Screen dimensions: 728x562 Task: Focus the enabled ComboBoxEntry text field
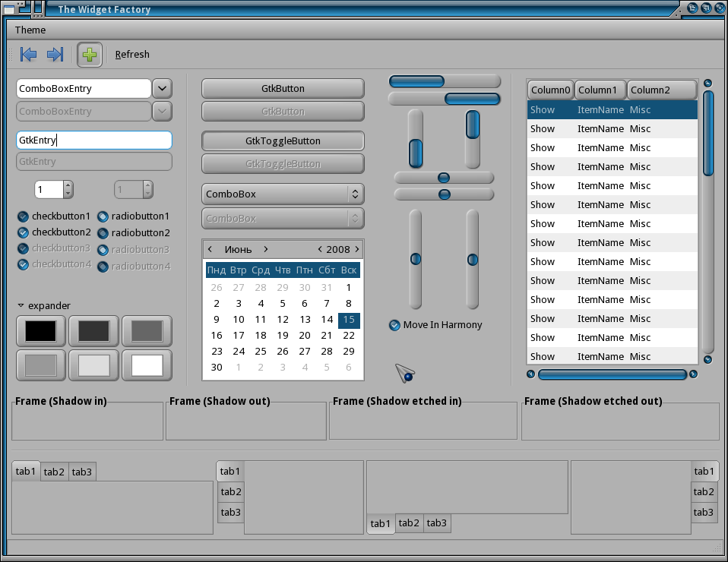84,88
